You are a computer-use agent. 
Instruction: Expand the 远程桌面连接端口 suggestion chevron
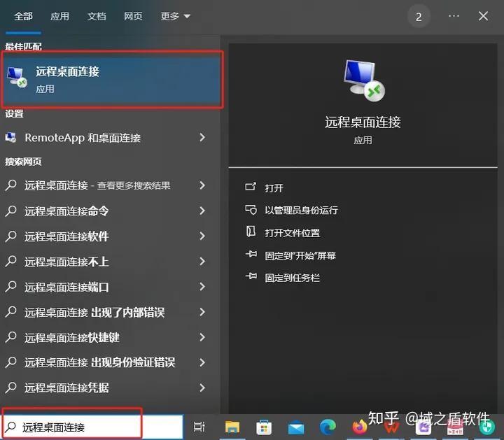pyautogui.click(x=202, y=287)
